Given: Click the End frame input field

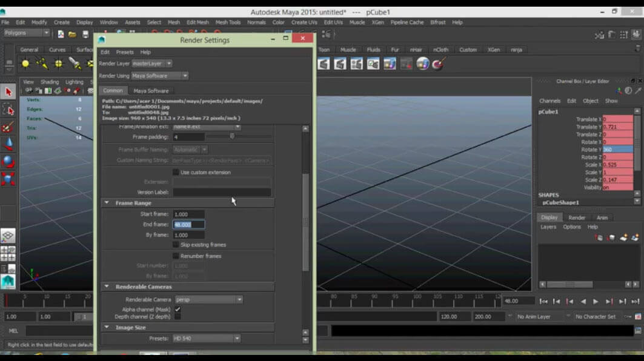Looking at the screenshot, I should click(x=188, y=225).
